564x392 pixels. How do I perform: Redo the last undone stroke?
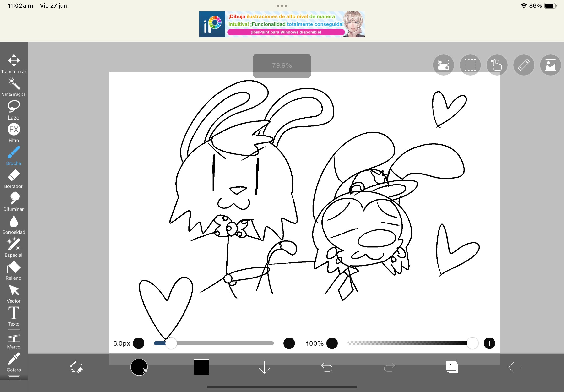pos(389,367)
